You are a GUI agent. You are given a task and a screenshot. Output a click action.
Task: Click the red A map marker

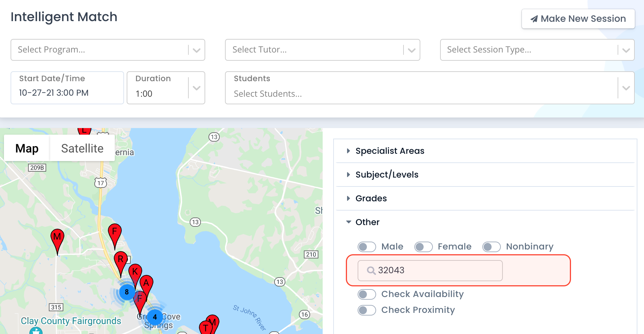click(146, 287)
